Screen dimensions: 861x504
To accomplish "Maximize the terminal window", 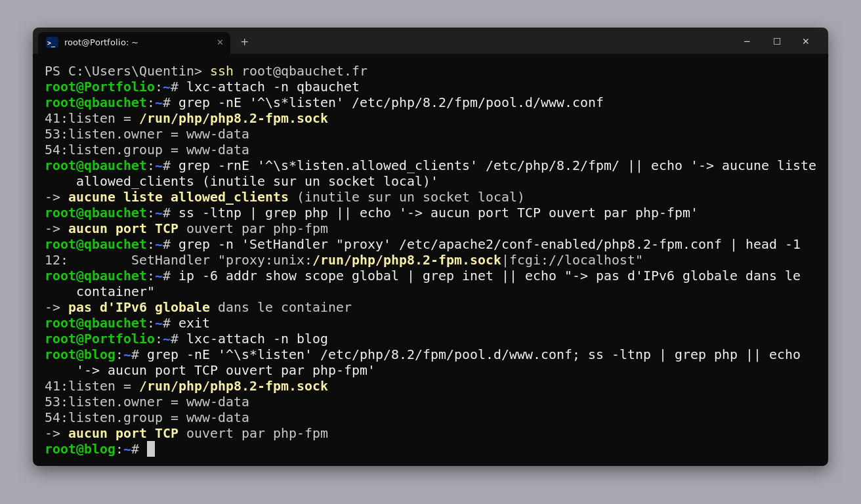I will coord(777,41).
